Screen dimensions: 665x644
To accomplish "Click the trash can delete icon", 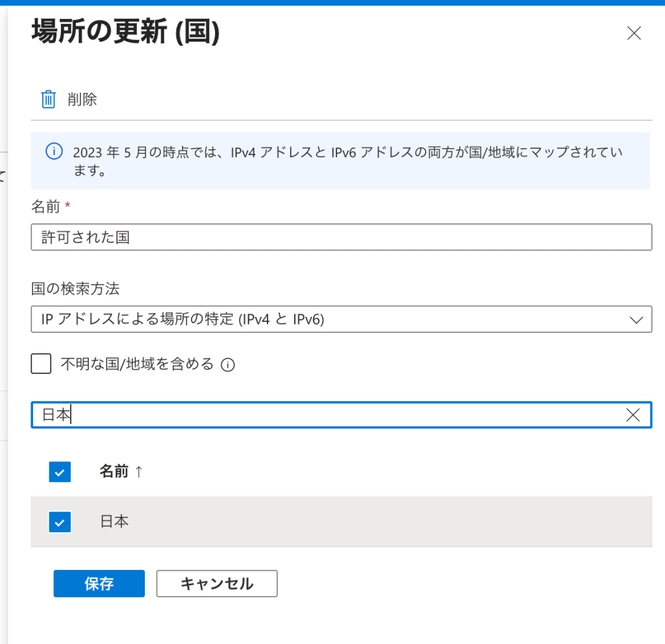I will tap(49, 99).
